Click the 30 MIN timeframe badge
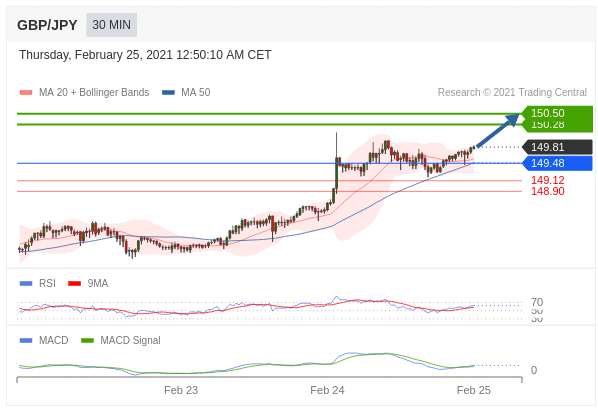 point(111,25)
